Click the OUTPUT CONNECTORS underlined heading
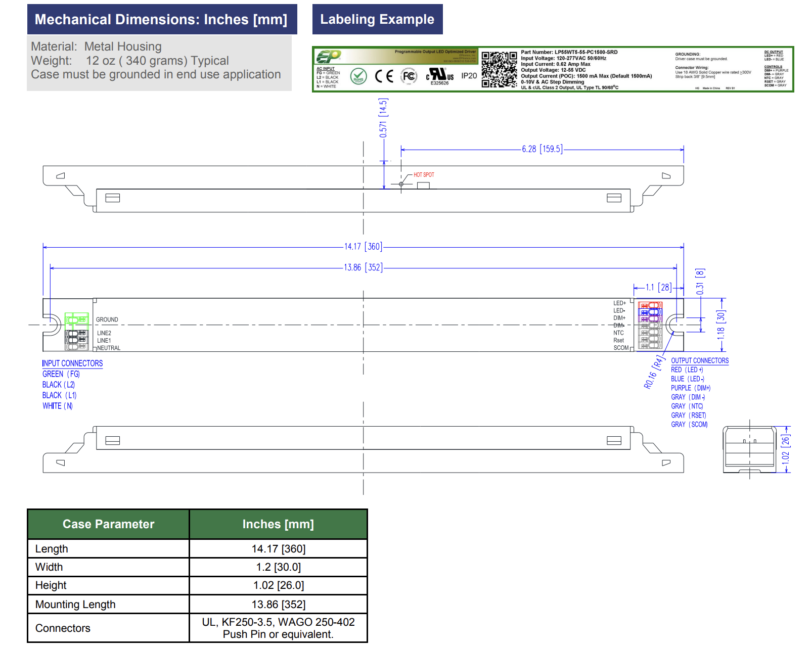 (700, 360)
